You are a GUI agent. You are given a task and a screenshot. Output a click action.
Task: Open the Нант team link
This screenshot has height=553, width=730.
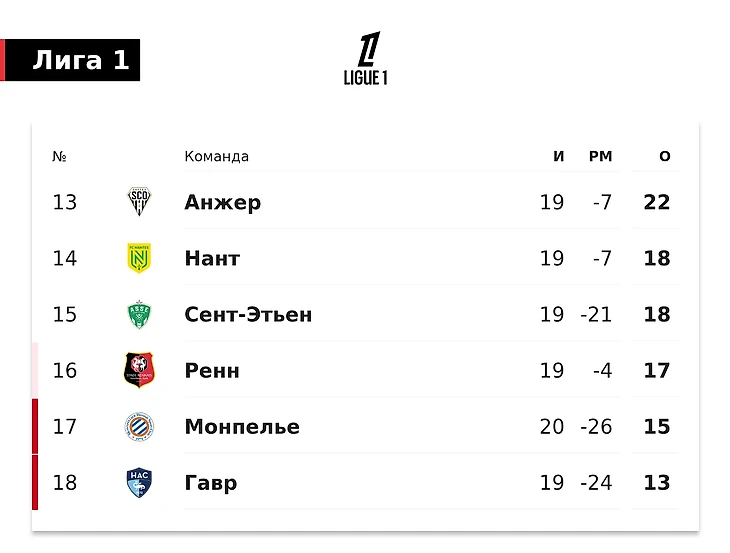pos(212,258)
